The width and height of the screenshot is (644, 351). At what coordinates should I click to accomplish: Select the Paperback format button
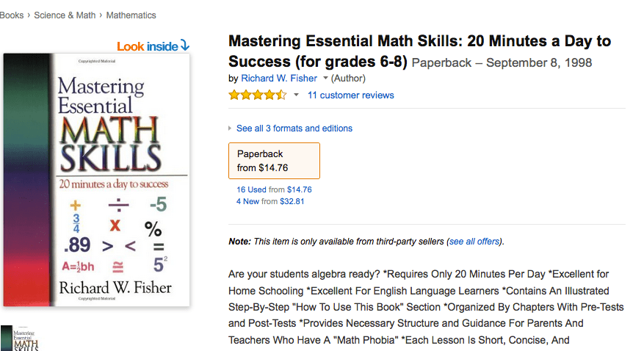pyautogui.click(x=274, y=160)
